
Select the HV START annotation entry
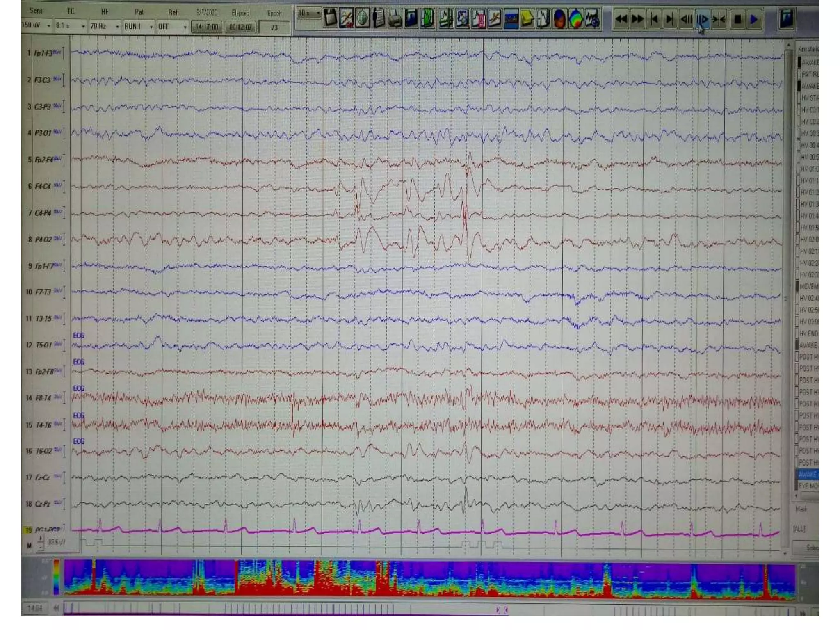click(810, 98)
